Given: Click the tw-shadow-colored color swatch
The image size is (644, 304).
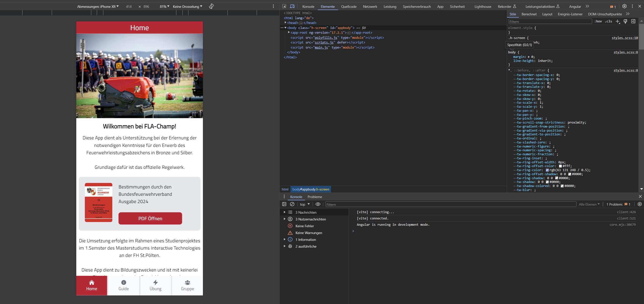Looking at the screenshot, I should [562, 186].
